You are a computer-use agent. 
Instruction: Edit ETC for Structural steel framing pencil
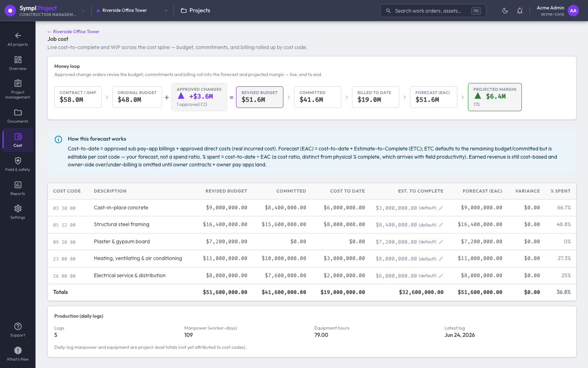[x=441, y=225]
